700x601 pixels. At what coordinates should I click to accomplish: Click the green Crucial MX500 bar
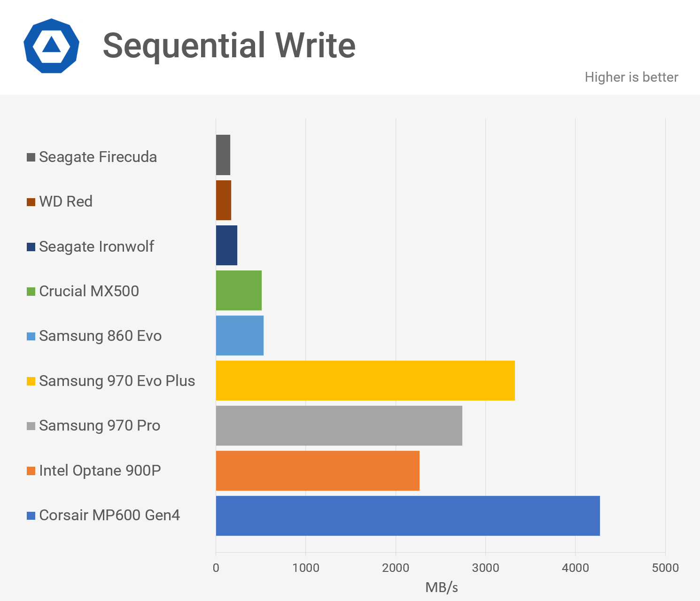[239, 291]
